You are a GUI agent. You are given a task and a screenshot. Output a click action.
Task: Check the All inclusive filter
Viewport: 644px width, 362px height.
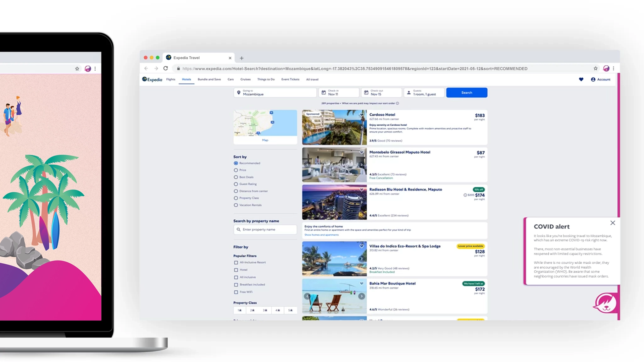tap(236, 277)
